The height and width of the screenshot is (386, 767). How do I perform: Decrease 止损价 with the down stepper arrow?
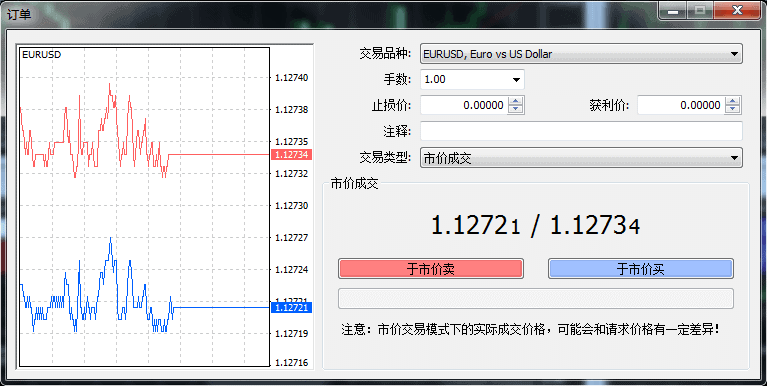[516, 110]
